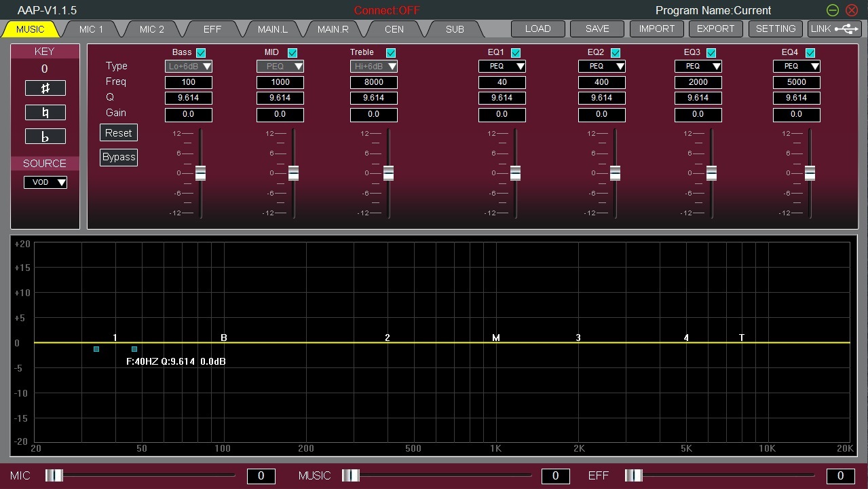Select the Bass marker B on curve
The image size is (868, 489).
tap(224, 338)
